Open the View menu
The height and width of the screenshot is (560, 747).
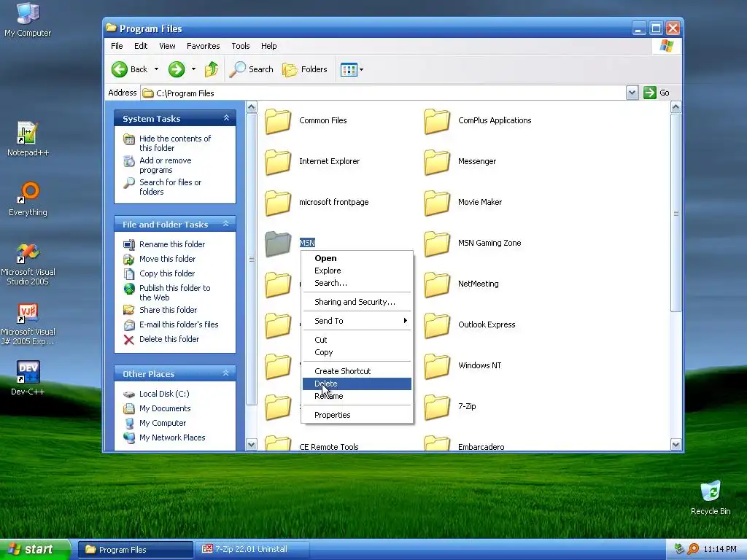tap(167, 46)
